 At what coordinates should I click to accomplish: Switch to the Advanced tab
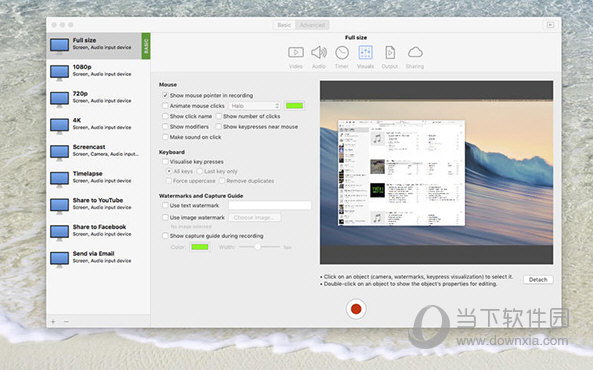(312, 25)
